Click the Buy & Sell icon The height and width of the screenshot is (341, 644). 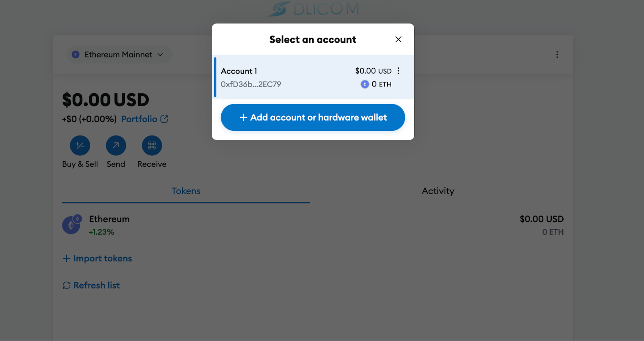[x=80, y=146]
